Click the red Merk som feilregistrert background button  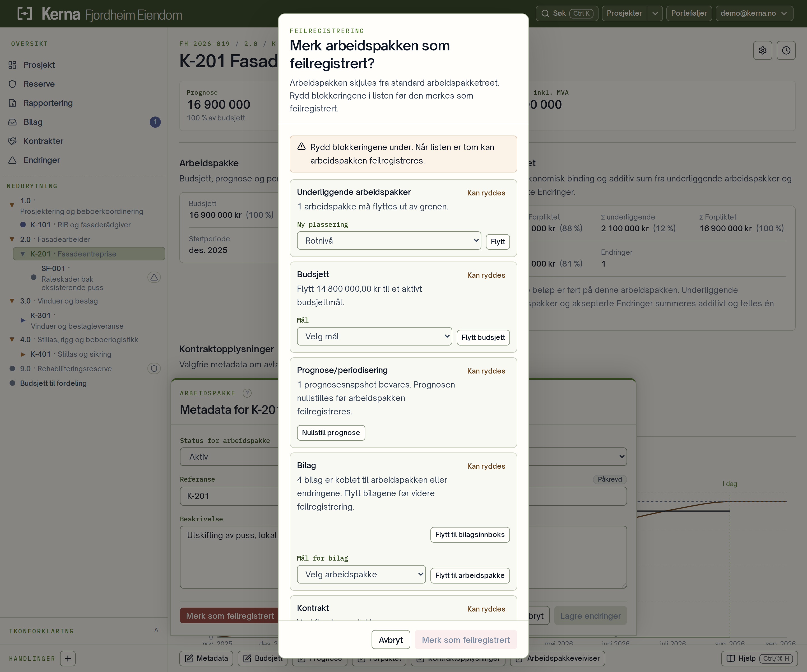229,616
